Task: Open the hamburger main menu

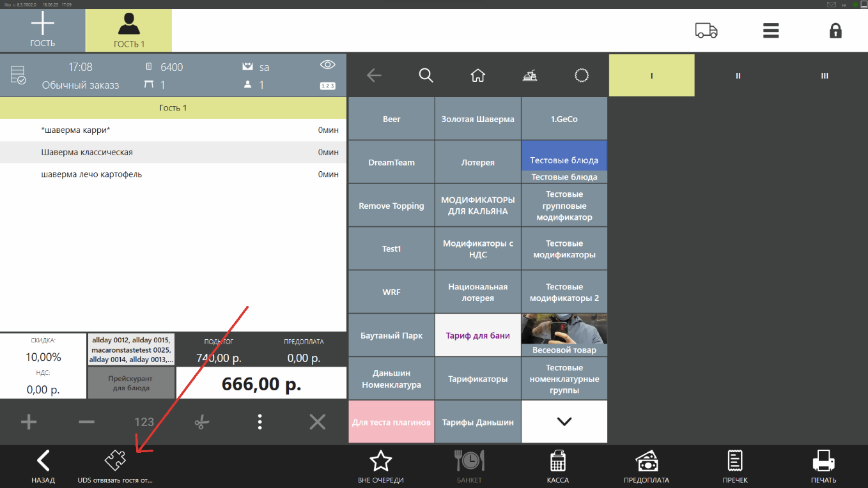Action: point(771,31)
